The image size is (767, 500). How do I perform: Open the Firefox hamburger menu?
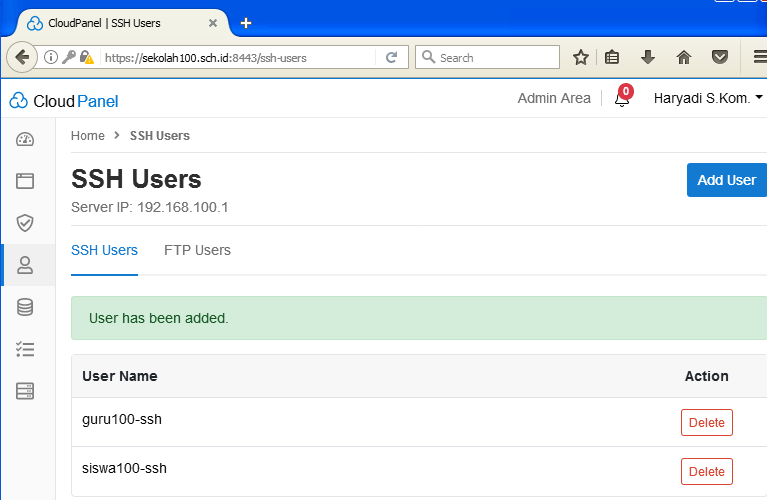coord(759,58)
